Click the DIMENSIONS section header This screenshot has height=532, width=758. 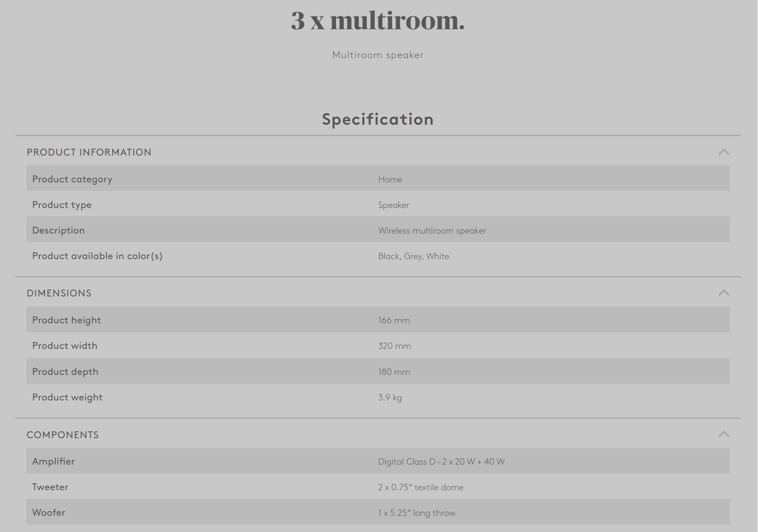(x=59, y=293)
